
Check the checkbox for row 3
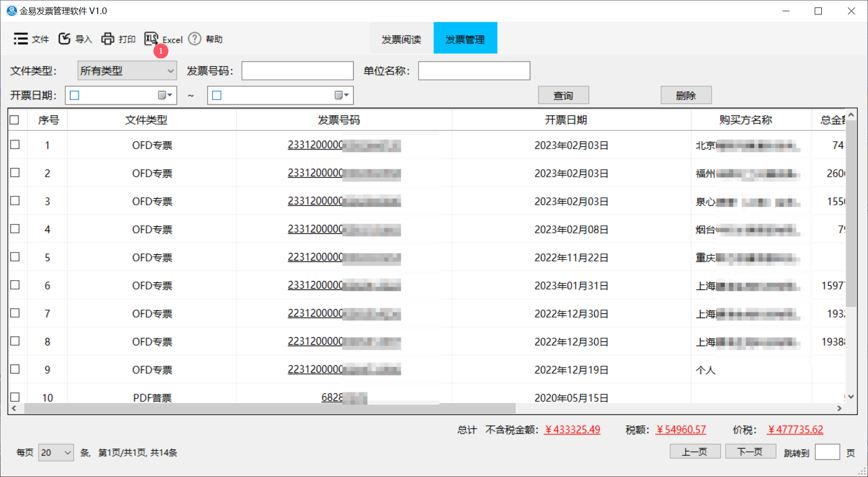coord(15,201)
